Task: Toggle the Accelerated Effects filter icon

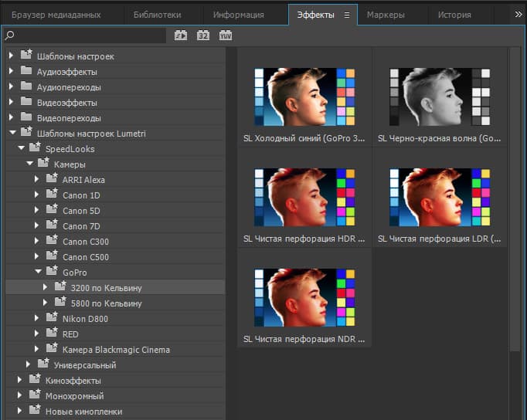Action: (181, 35)
